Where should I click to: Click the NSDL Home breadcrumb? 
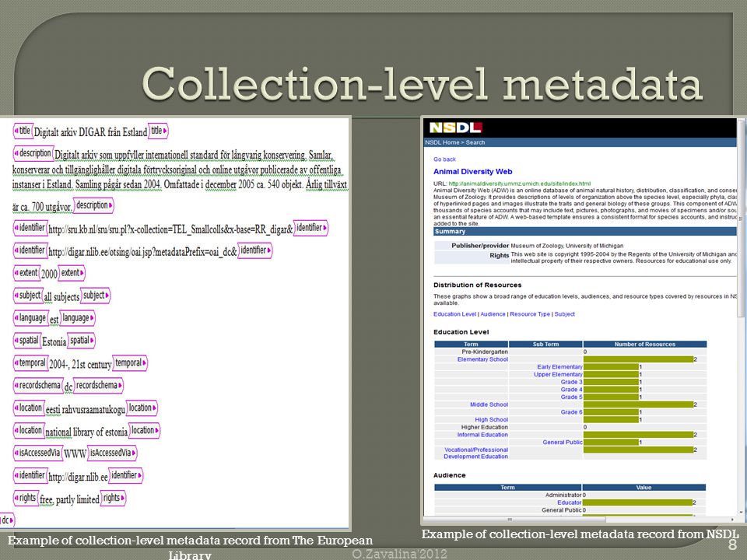tap(442, 142)
